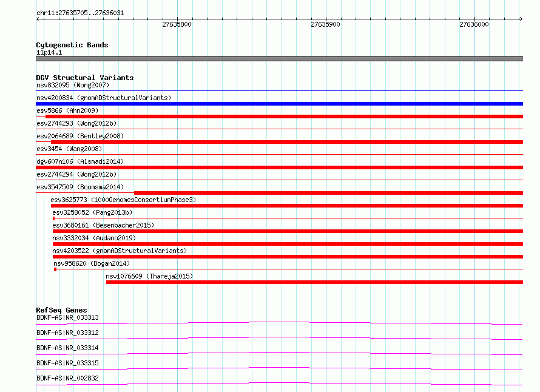Open esv2744293 (Wong2012b) variant entry
This screenshot has width=540, height=392.
coord(76,123)
